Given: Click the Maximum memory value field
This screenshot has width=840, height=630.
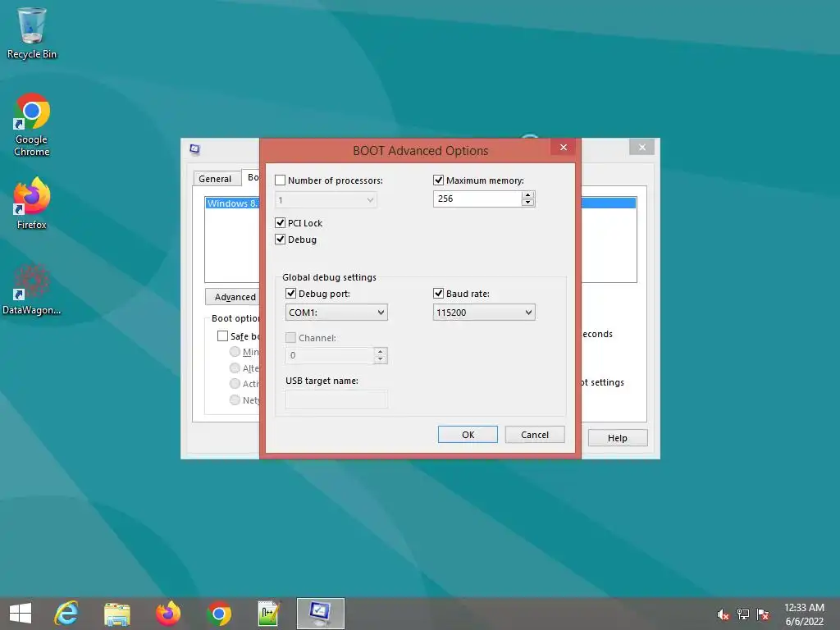Looking at the screenshot, I should tap(477, 199).
